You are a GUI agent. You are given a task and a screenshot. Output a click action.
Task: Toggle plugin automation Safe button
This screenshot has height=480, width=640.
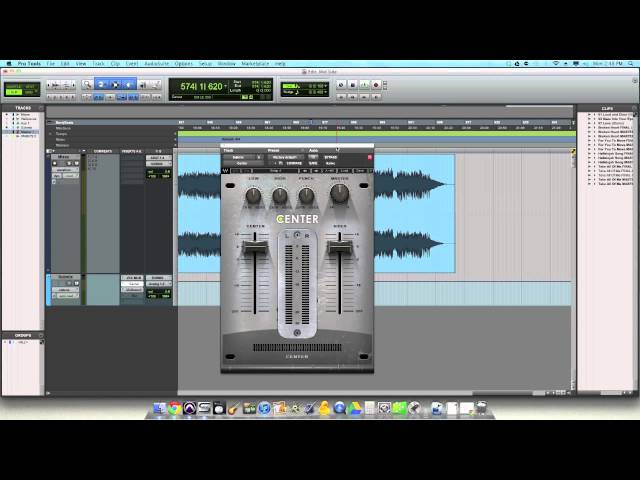click(313, 163)
